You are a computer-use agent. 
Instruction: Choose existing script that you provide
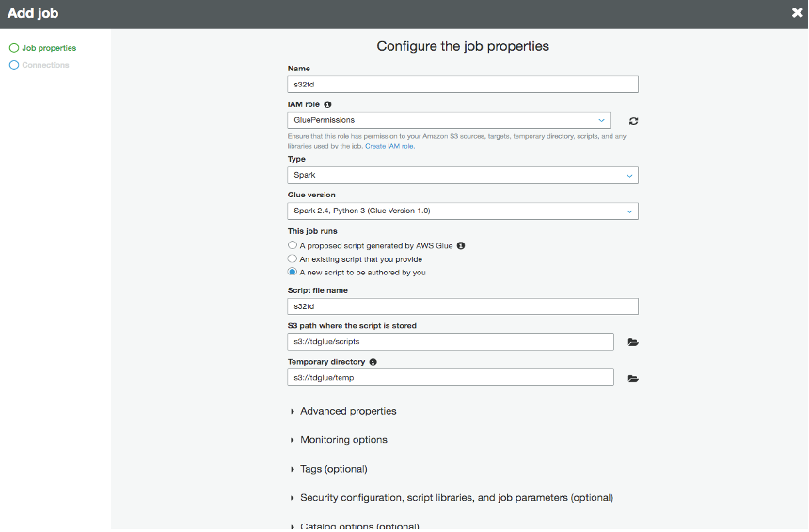(293, 258)
